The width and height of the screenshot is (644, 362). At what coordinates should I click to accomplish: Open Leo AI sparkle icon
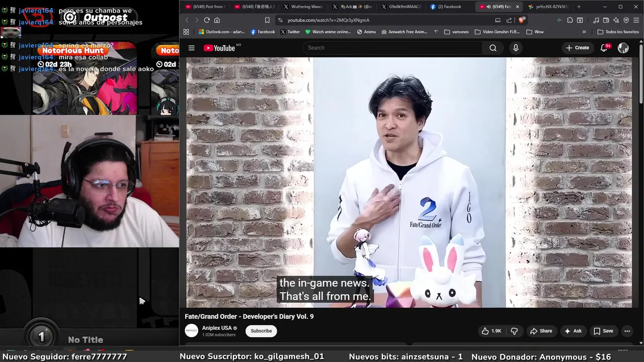coord(616,20)
